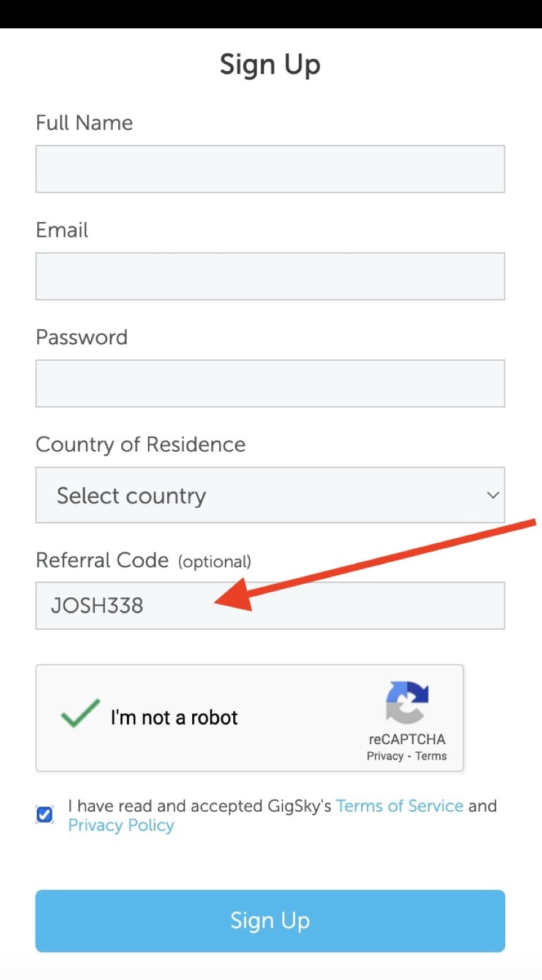Click the green reCAPTCHA checkmark
542x980 pixels.
point(80,714)
